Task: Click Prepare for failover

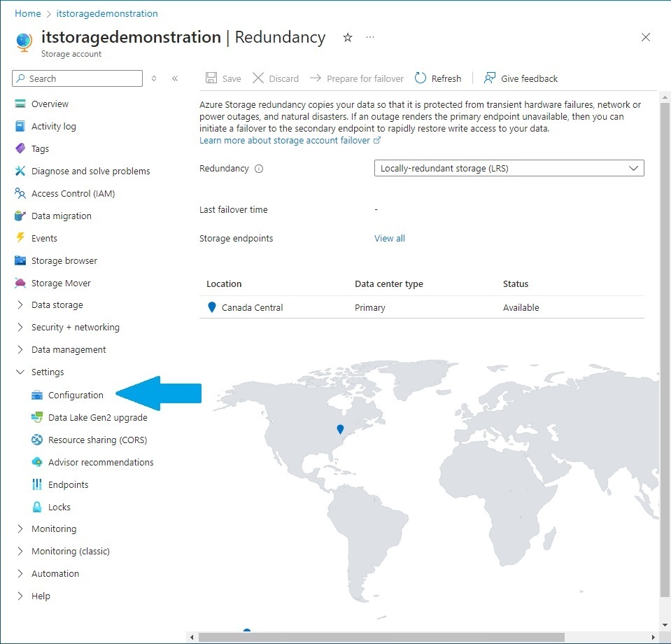Action: (x=356, y=78)
